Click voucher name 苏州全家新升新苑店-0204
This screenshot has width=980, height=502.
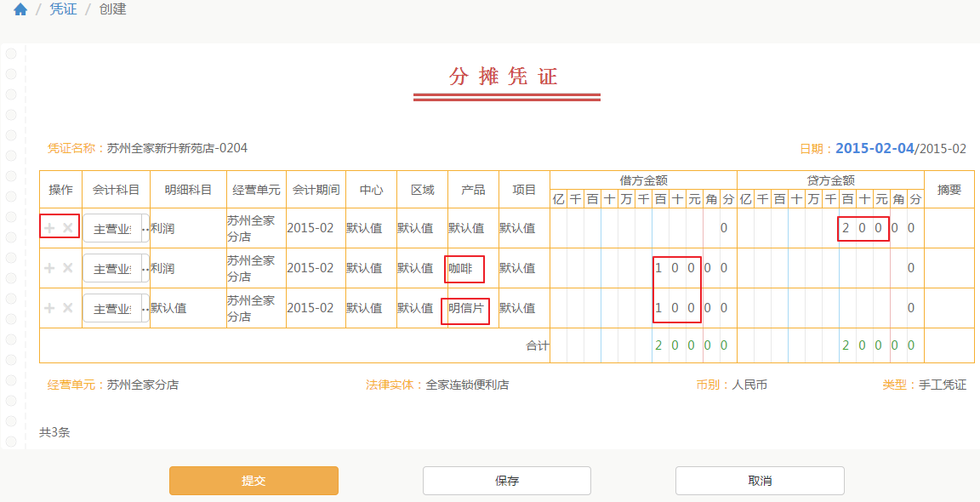coord(178,148)
